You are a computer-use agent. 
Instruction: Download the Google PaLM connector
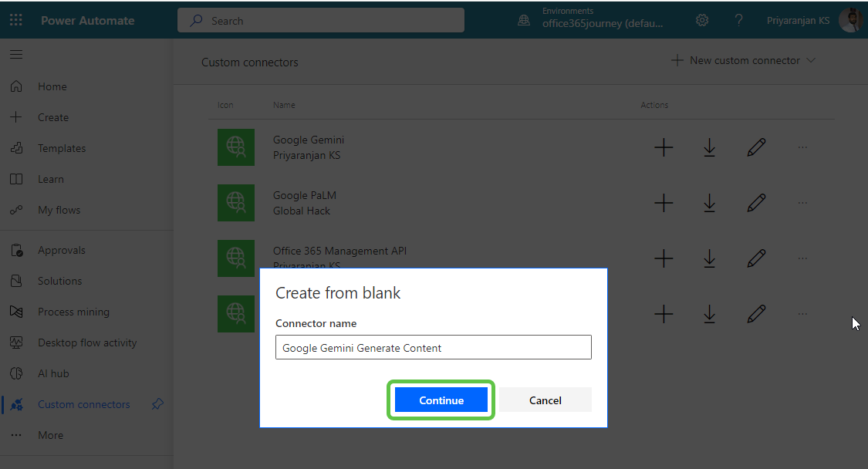click(x=710, y=203)
